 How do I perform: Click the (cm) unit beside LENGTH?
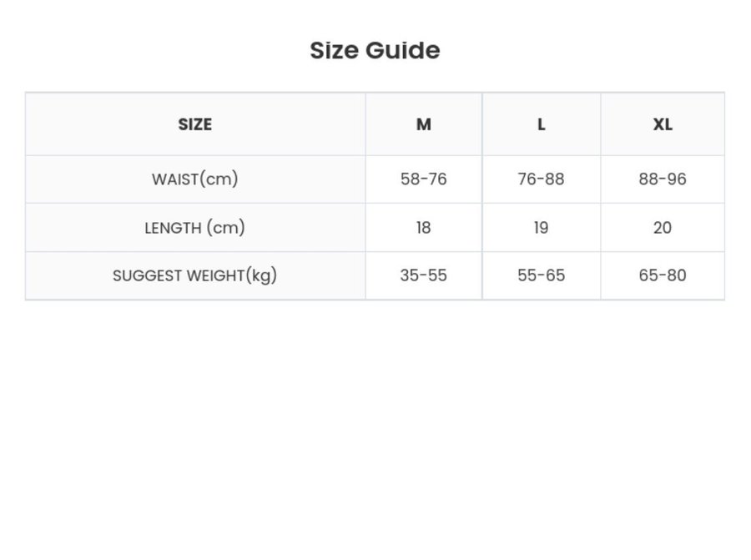point(225,228)
